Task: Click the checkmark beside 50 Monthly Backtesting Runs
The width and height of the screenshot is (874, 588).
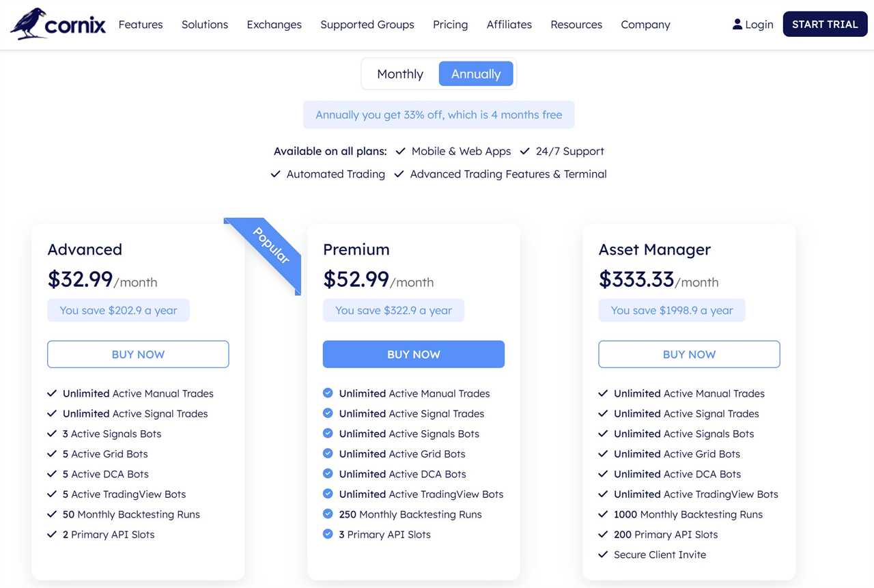Action: tap(52, 514)
